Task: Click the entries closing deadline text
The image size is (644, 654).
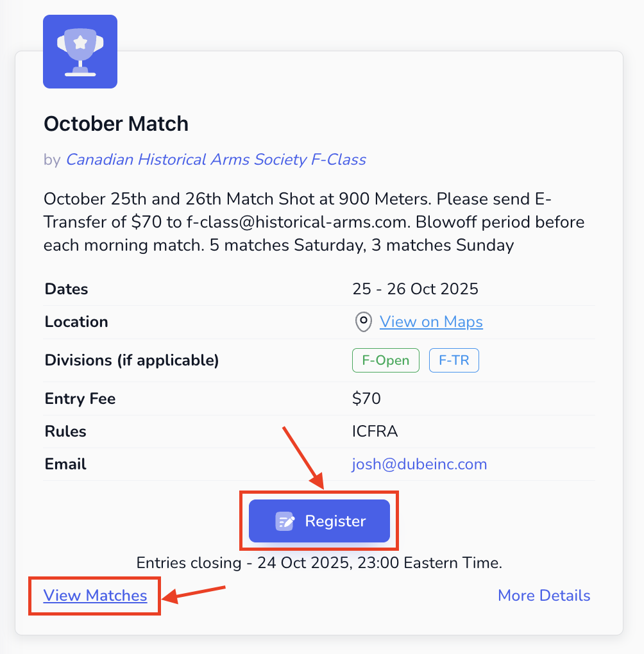Action: pos(319,564)
